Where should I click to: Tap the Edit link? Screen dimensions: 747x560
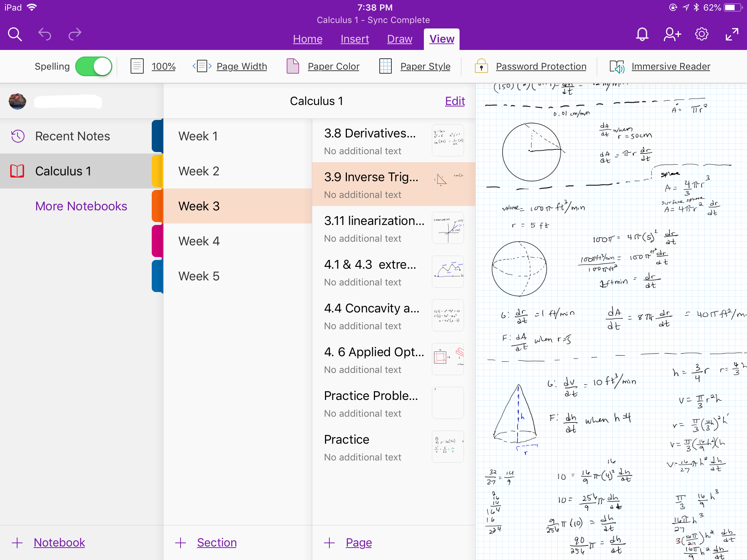point(454,101)
